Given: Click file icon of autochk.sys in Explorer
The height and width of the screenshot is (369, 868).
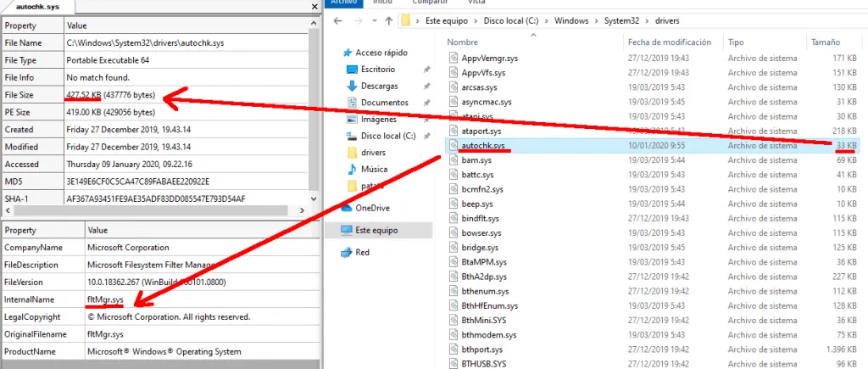Looking at the screenshot, I should [x=453, y=146].
